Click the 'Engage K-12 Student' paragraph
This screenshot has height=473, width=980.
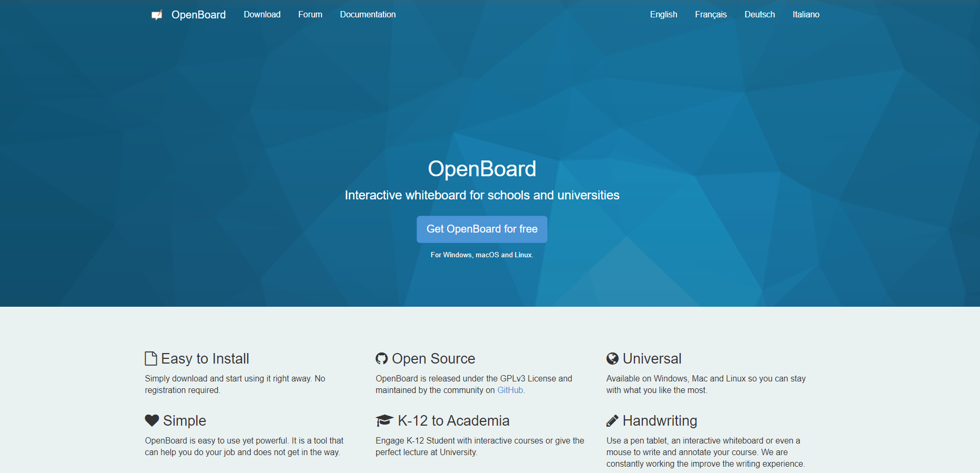480,446
